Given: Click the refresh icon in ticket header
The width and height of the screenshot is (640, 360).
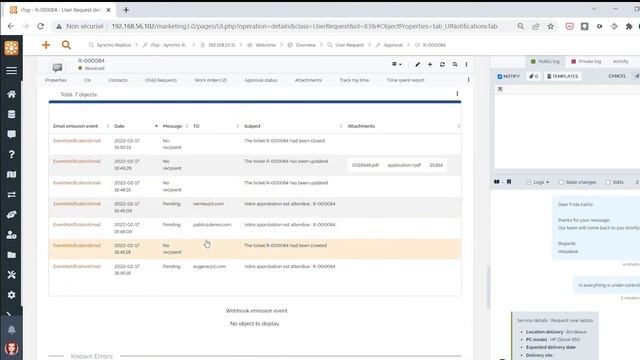Looking at the screenshot, I should click(442, 64).
